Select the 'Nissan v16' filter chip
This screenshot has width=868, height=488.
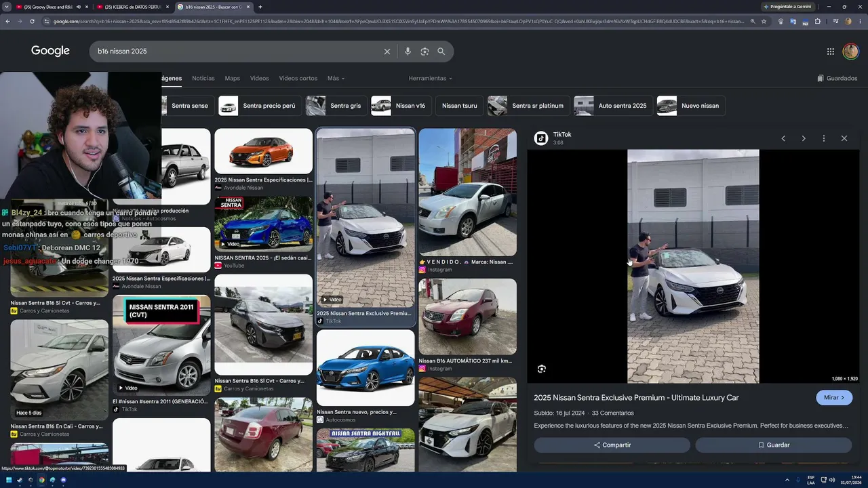(x=401, y=106)
